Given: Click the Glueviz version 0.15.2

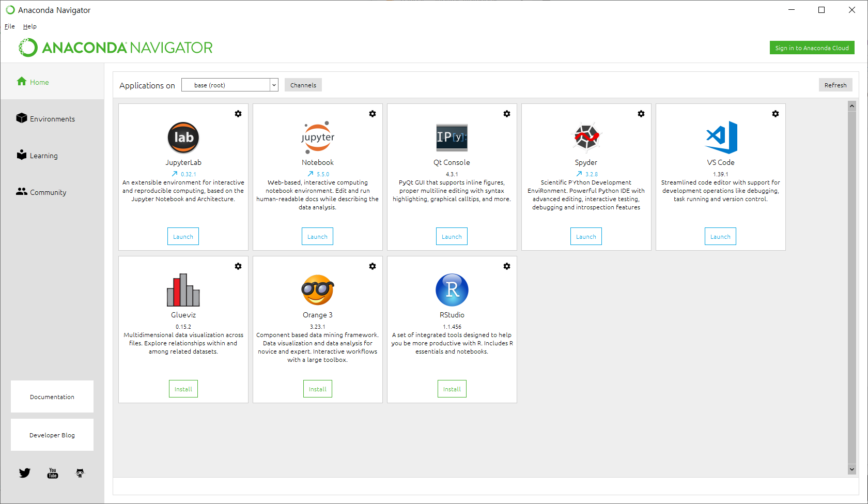Looking at the screenshot, I should (x=183, y=327).
